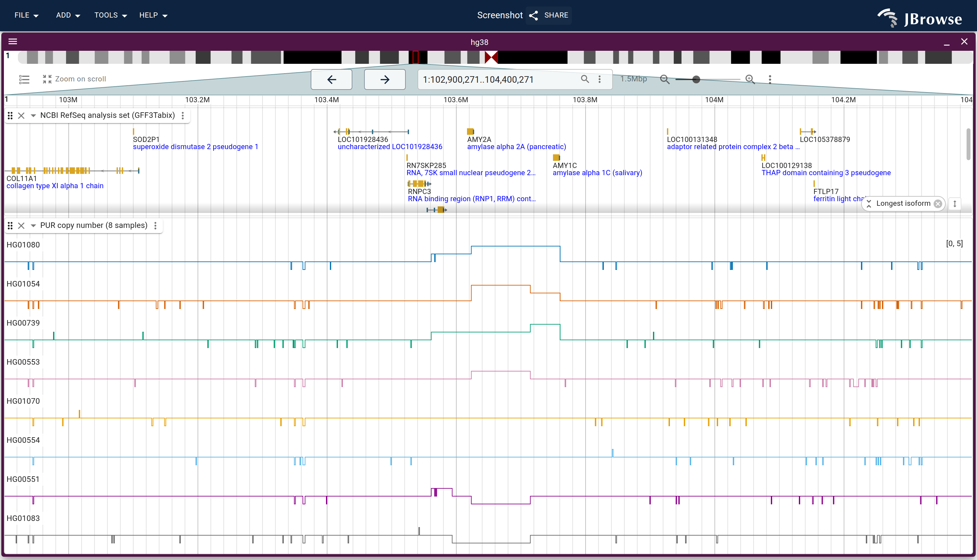The width and height of the screenshot is (977, 560).
Task: Open the location box options menu
Action: [x=599, y=79]
